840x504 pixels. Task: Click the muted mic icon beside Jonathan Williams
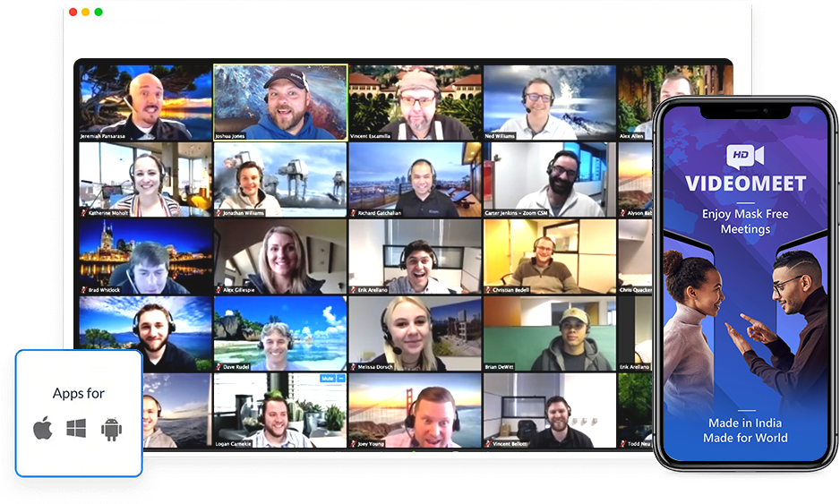(x=219, y=213)
